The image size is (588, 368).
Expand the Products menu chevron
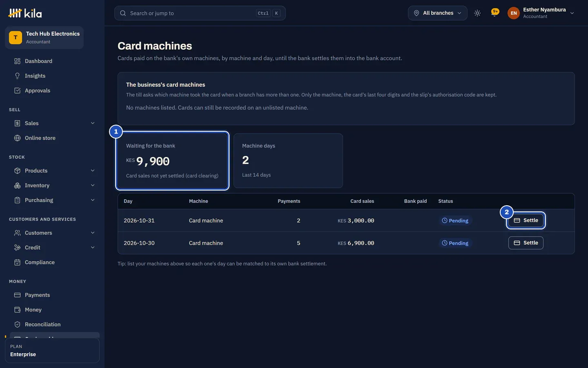click(x=93, y=171)
